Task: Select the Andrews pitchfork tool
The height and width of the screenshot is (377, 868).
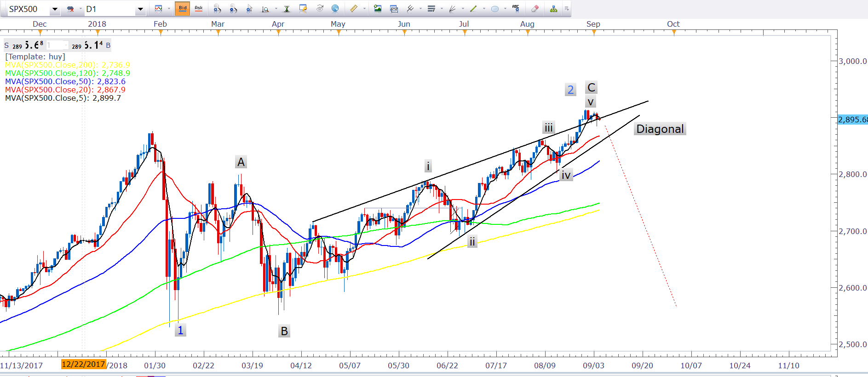Action: (x=410, y=9)
